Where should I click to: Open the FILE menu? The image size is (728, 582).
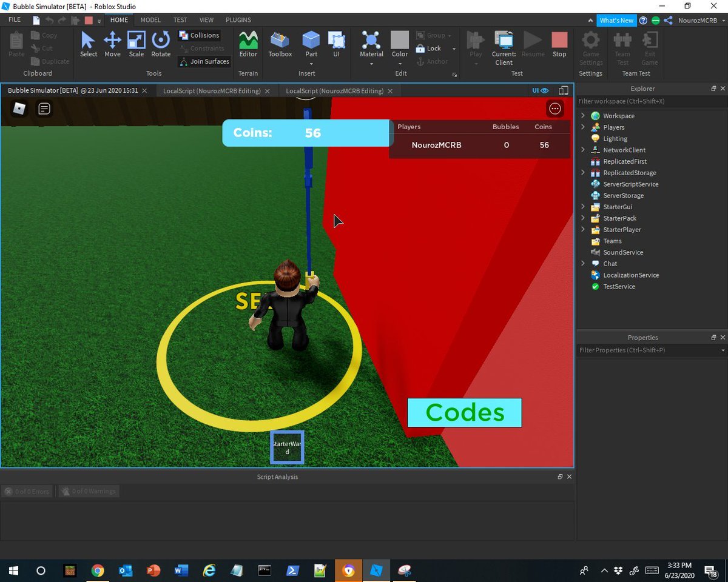15,20
